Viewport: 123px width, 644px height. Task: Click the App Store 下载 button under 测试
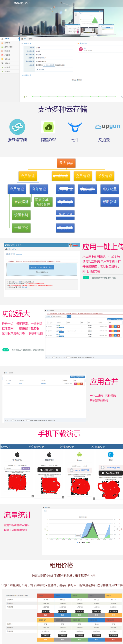pyautogui.click(x=111, y=473)
